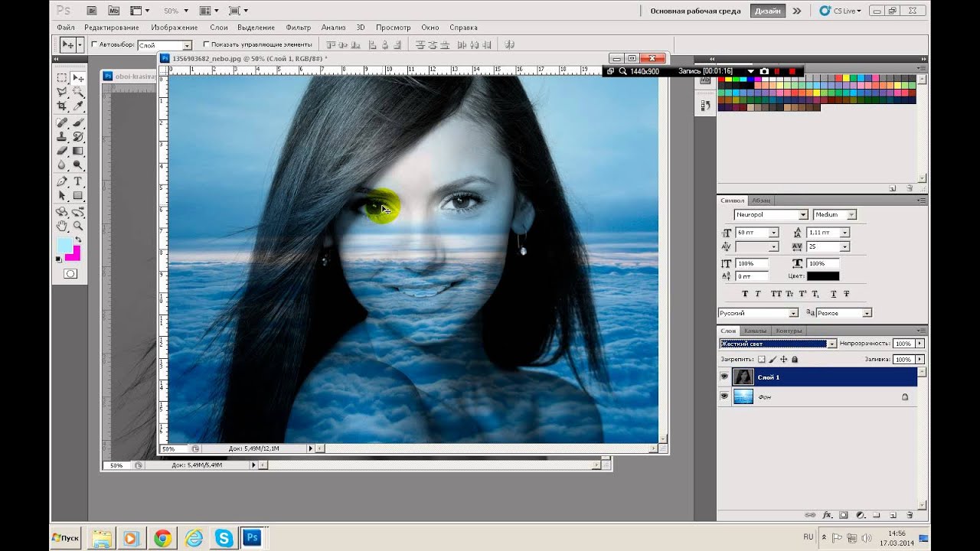Add a layer mask
This screenshot has height=551, width=980.
(x=843, y=516)
